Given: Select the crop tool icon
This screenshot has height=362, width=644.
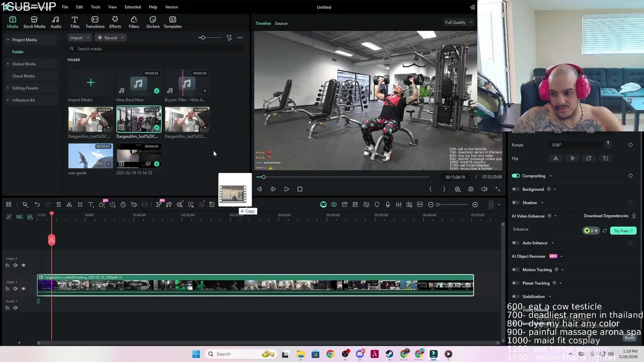Looking at the screenshot, I should (80, 205).
